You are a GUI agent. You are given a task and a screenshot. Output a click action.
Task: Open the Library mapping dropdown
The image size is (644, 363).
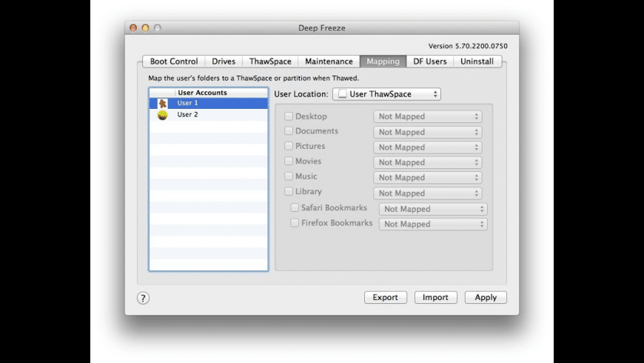coord(428,193)
